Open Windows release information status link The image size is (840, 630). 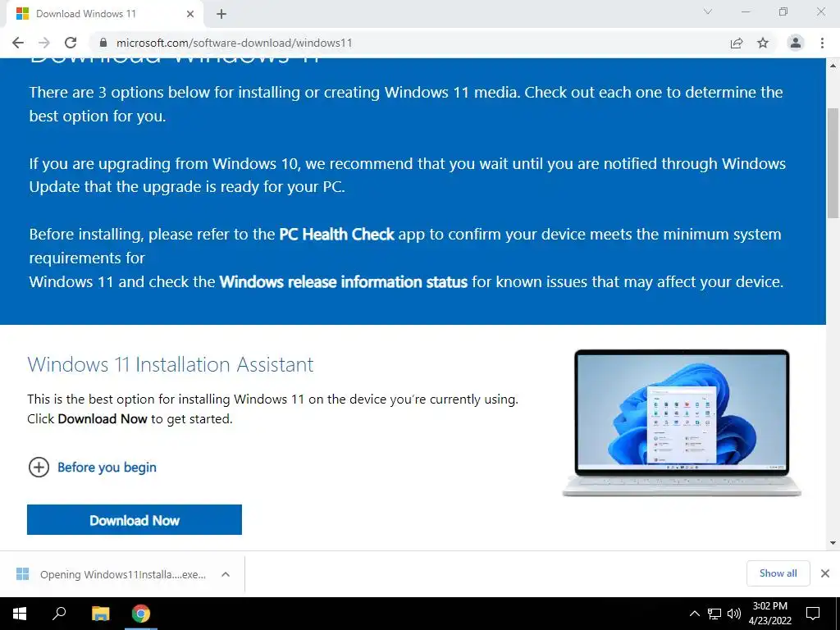[x=344, y=282]
